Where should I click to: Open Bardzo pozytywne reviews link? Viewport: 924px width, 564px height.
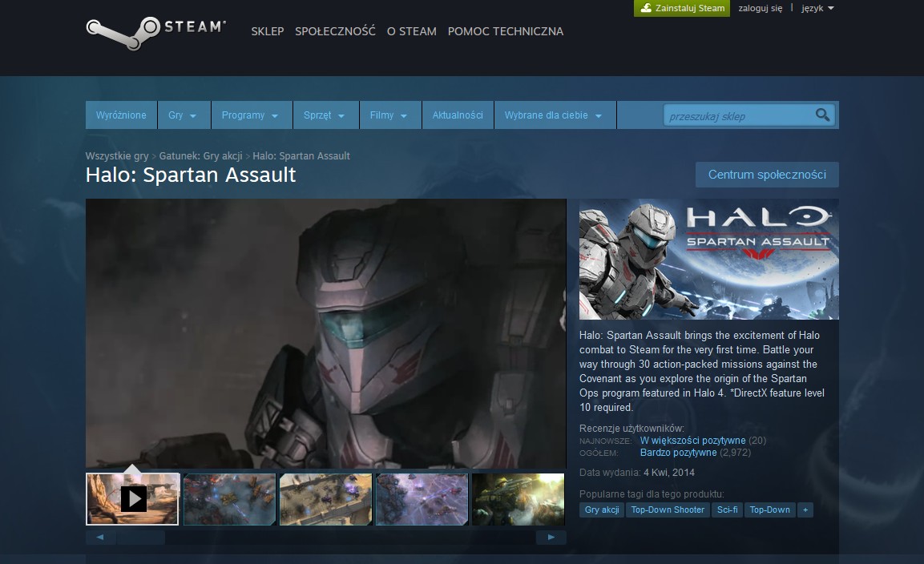(x=678, y=453)
